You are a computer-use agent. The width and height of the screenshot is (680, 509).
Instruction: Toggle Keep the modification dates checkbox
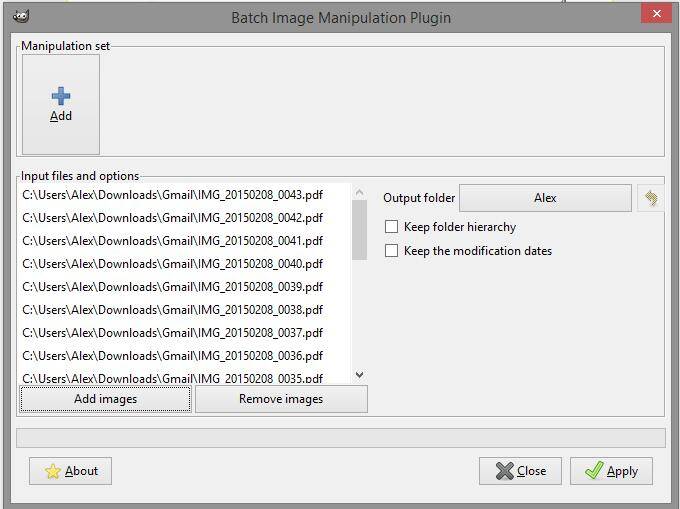pos(391,251)
